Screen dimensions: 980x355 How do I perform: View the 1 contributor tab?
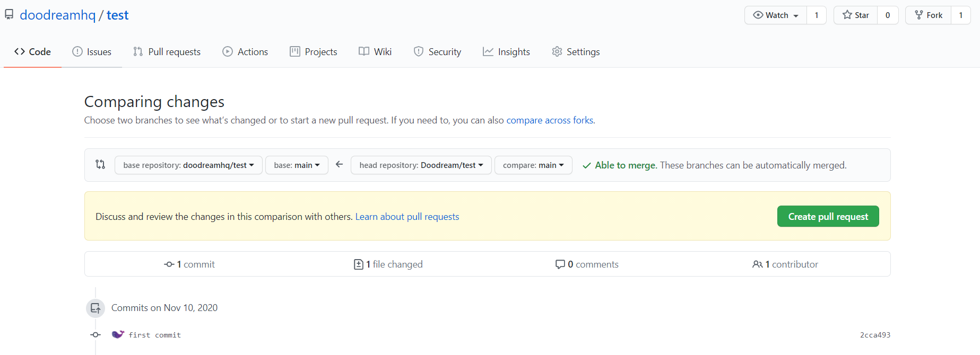click(785, 264)
